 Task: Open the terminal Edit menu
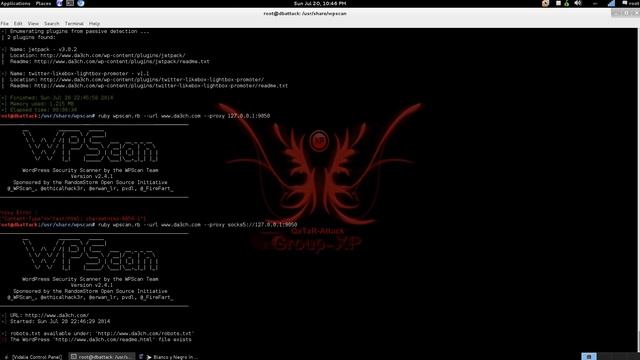(18, 24)
